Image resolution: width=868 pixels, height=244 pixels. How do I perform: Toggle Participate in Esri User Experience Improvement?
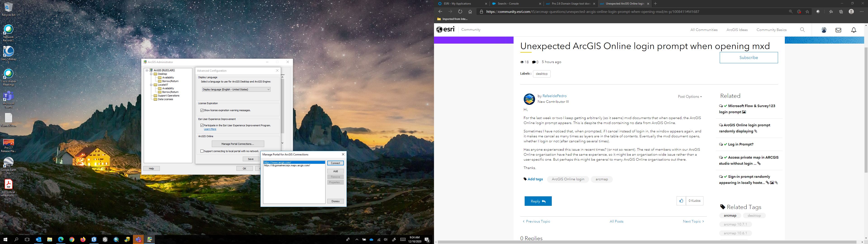[202, 125]
